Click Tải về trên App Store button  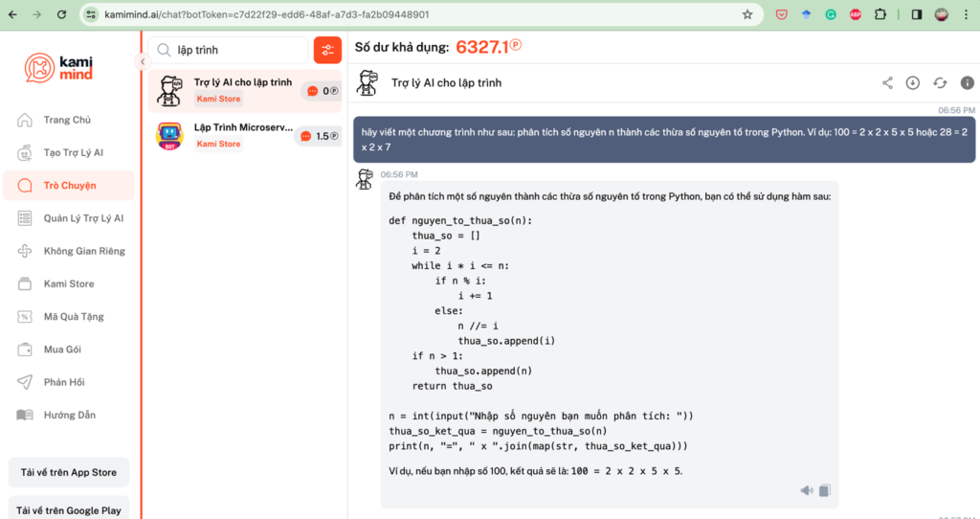(x=69, y=472)
